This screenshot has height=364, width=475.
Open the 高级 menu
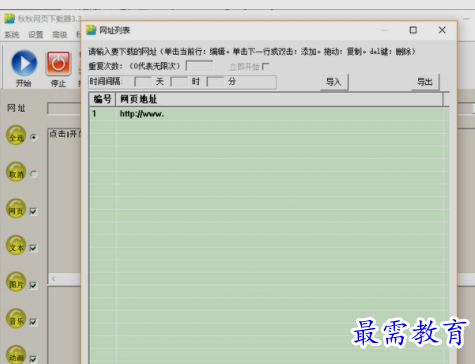[60, 35]
